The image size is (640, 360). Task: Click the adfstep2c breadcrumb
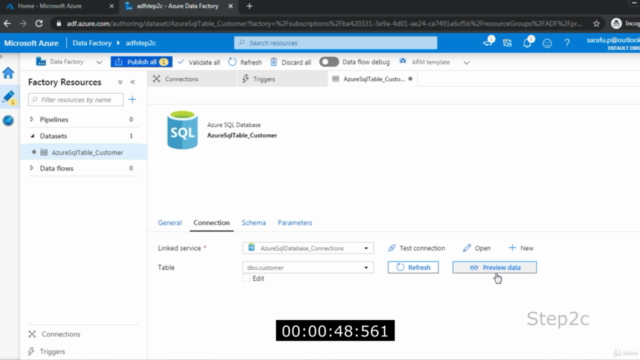141,43
